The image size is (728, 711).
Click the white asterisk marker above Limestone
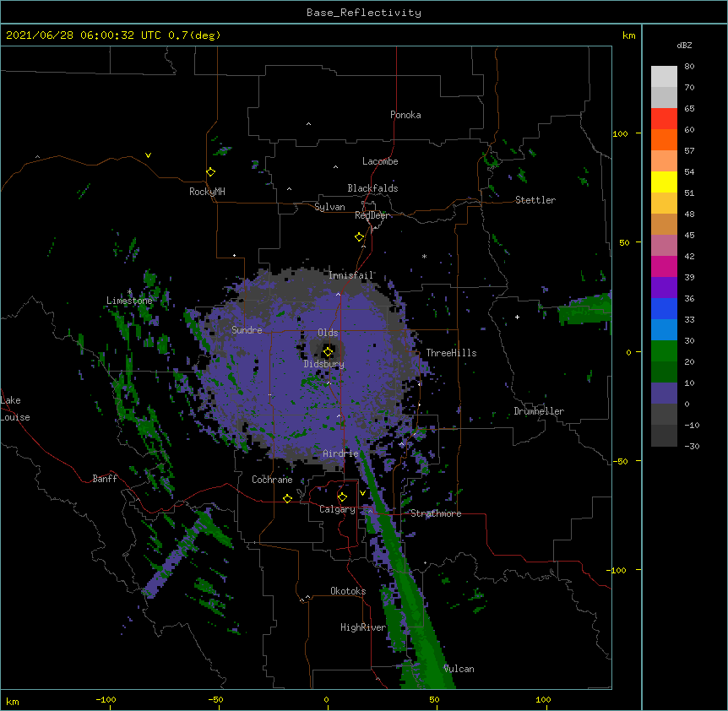tap(129, 291)
